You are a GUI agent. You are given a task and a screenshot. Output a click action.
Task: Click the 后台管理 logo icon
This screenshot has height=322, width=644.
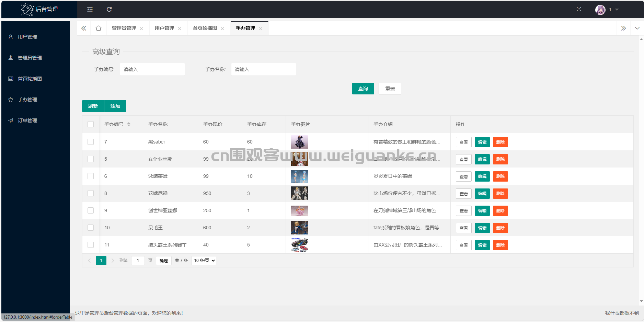(x=27, y=9)
